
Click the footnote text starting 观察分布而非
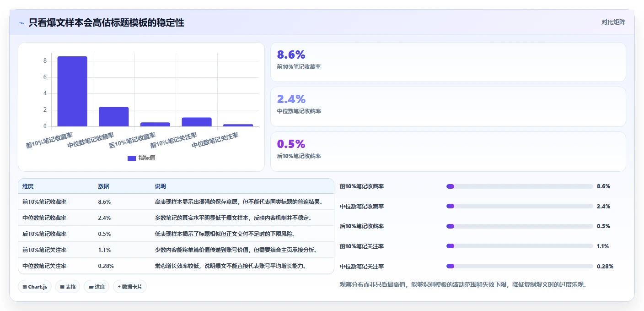click(463, 284)
